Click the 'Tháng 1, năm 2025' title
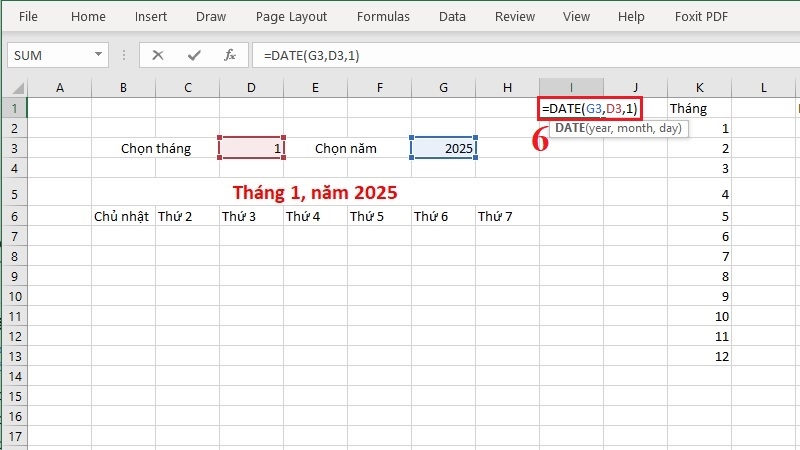The image size is (800, 450). coord(315,193)
